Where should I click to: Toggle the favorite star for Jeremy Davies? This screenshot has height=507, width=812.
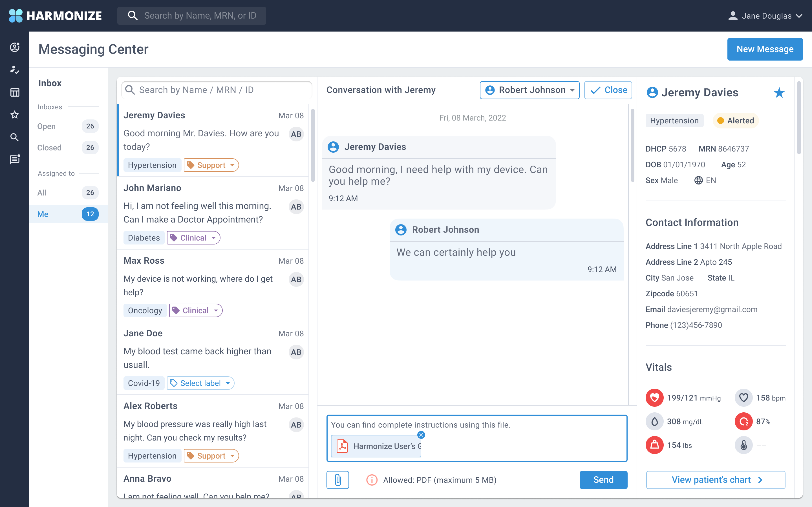[x=779, y=93]
